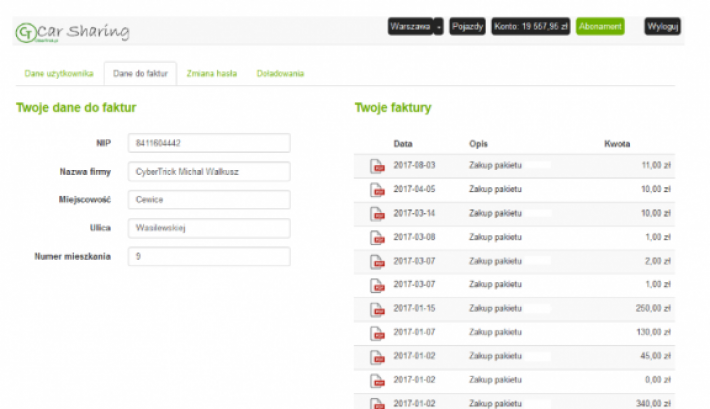Image resolution: width=710 pixels, height=409 pixels.
Task: Go to the Doładowania tab
Action: (x=280, y=74)
